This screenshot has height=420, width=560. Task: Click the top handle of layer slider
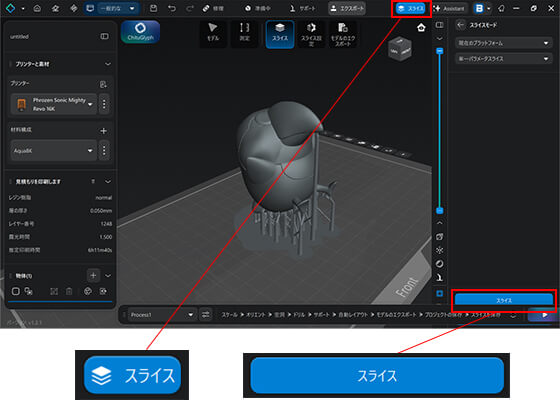pos(440,51)
